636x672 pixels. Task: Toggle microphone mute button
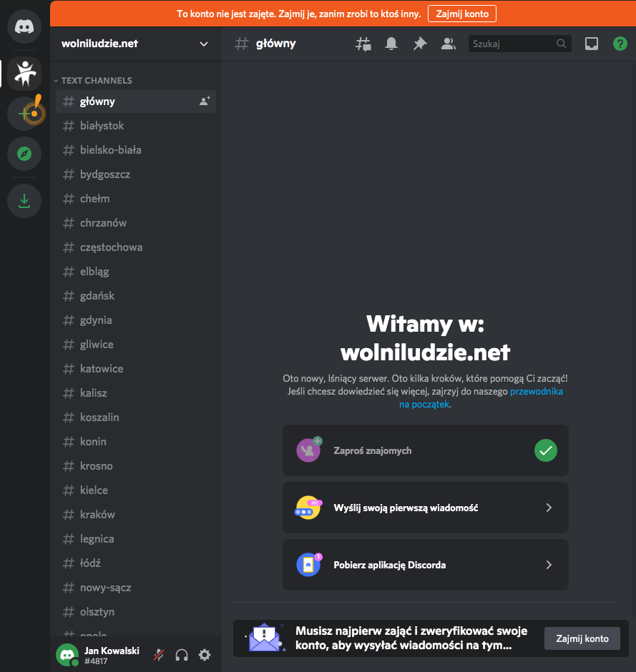[x=159, y=655]
